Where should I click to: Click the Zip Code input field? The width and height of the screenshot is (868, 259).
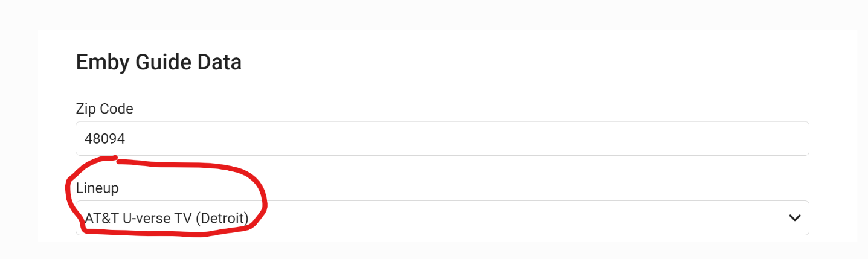coord(442,139)
